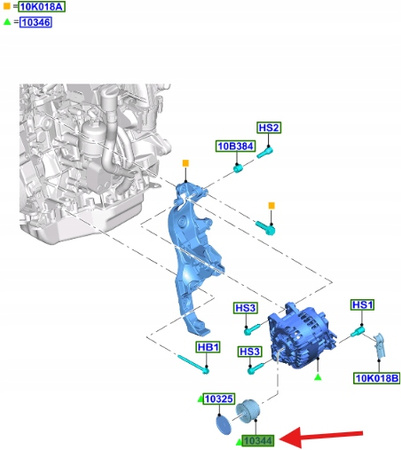The height and width of the screenshot is (450, 401).
Task: Click the lower HS3 screw graphic
Action: pos(256,369)
